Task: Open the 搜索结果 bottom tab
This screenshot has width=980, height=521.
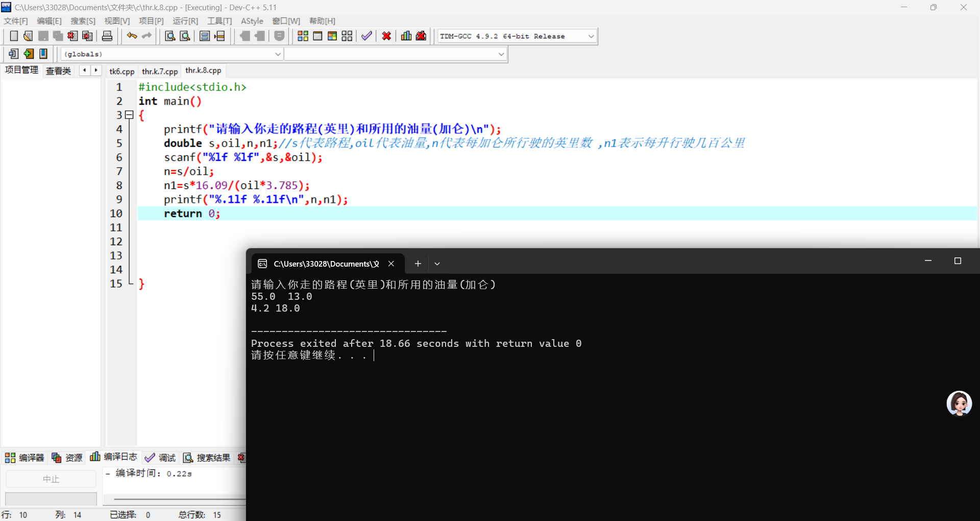Action: click(x=207, y=458)
